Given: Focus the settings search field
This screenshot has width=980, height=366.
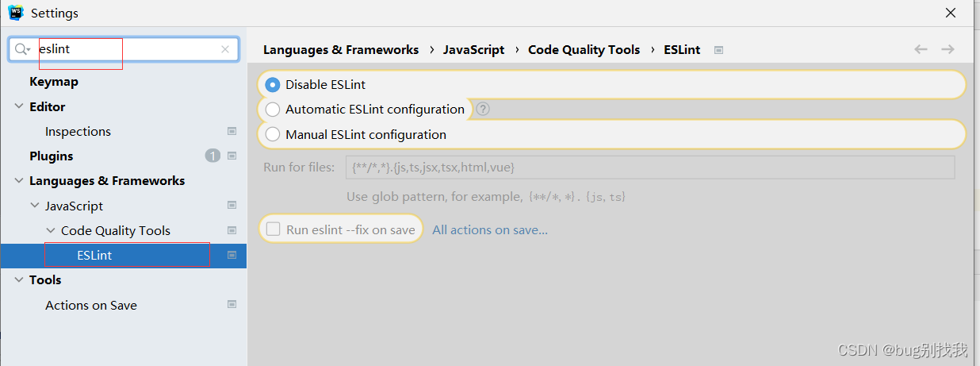Looking at the screenshot, I should tap(124, 49).
